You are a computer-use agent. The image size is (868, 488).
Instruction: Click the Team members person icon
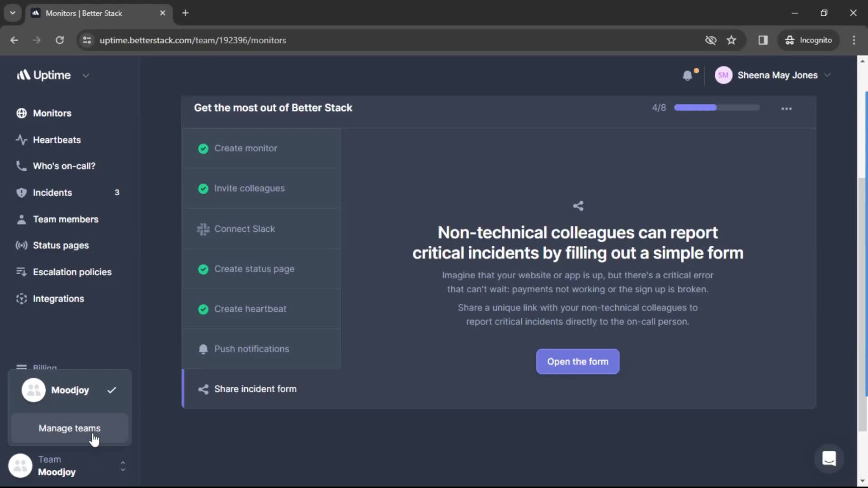point(21,219)
